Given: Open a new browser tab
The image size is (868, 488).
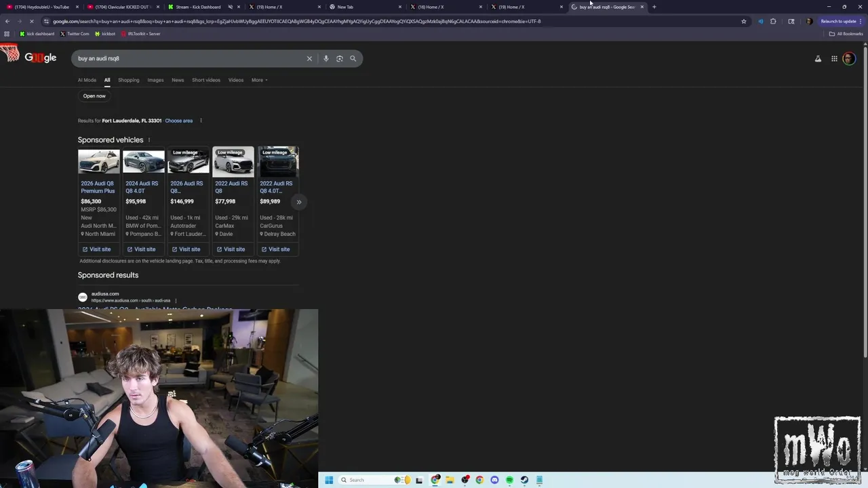Looking at the screenshot, I should click(654, 7).
